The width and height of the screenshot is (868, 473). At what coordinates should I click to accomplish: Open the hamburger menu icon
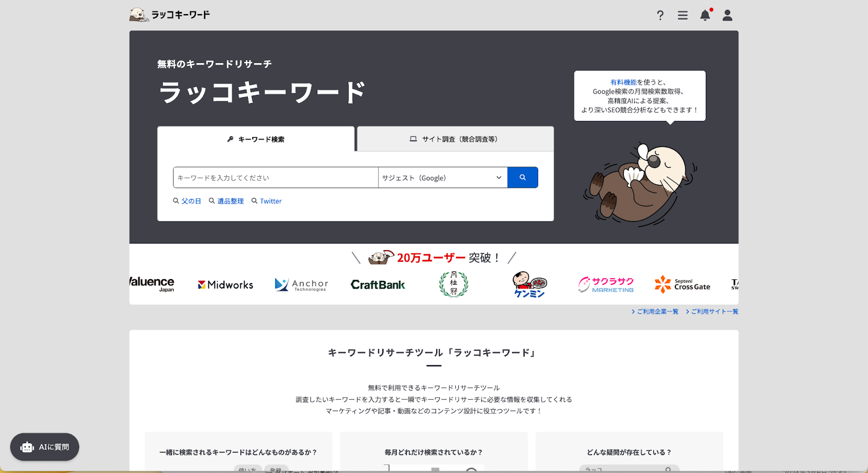click(682, 15)
